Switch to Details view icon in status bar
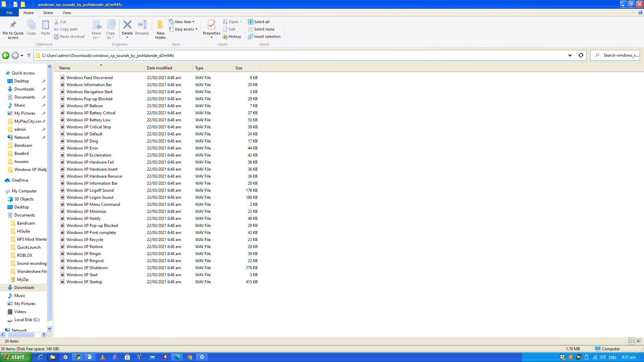Screen dimensions: 644x362 [x=632, y=341]
